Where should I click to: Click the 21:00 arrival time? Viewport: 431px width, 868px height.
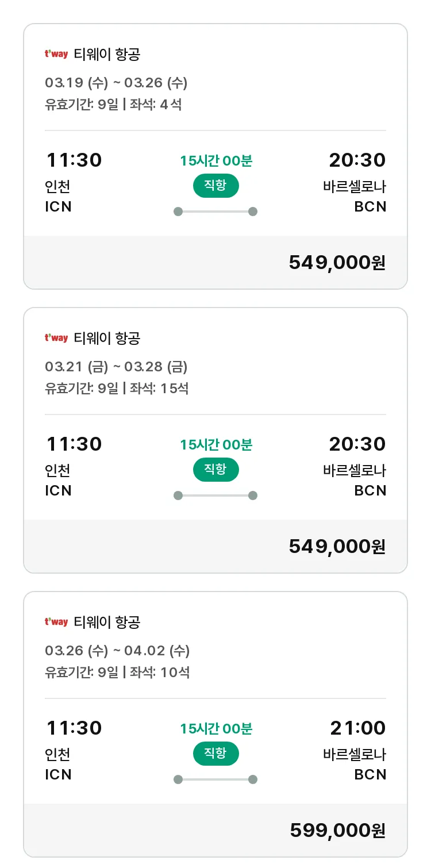pyautogui.click(x=357, y=728)
